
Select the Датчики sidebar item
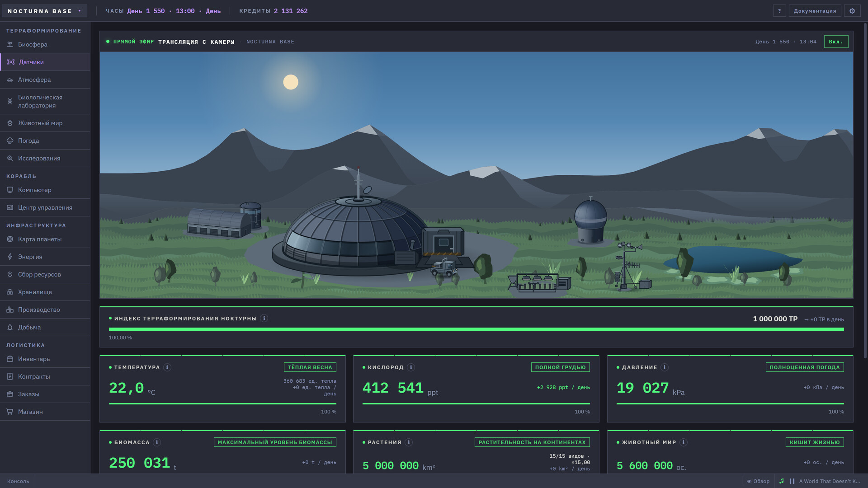pos(45,62)
